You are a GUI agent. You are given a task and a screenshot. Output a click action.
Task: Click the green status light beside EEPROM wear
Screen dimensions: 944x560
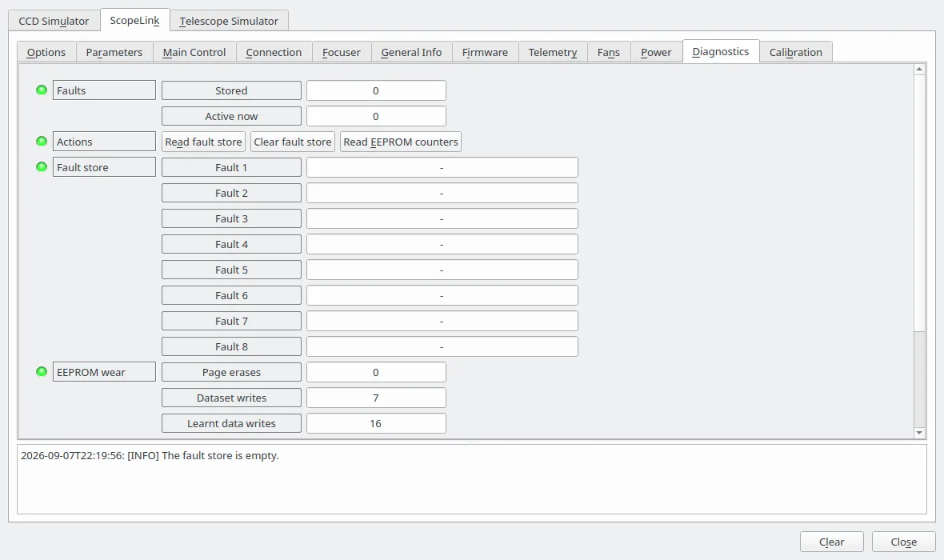[42, 371]
